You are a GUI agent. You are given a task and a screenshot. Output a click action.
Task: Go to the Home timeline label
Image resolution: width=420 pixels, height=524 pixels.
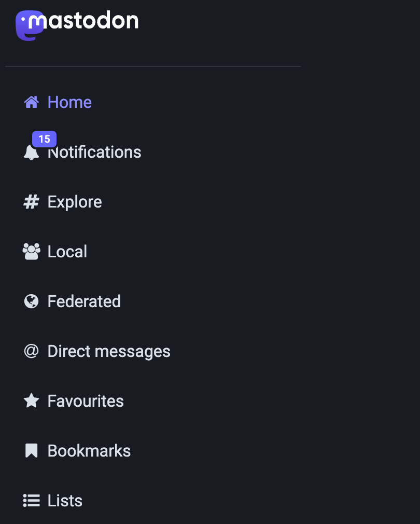[x=69, y=102]
